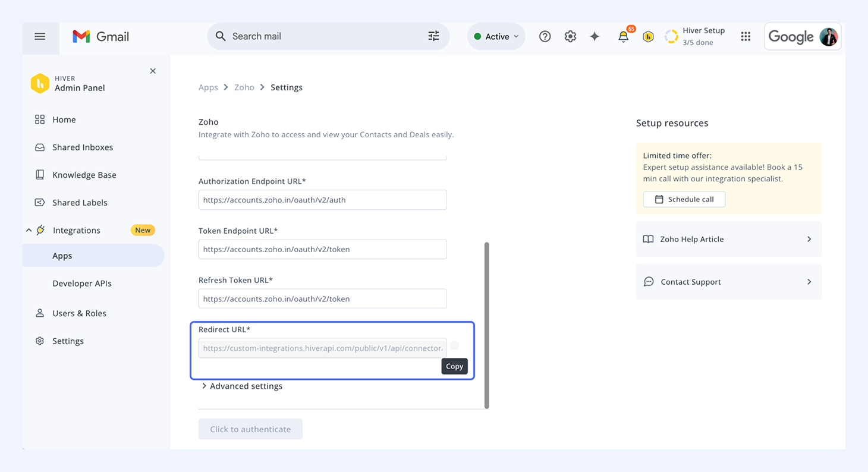Click the Schedule call button

click(684, 199)
